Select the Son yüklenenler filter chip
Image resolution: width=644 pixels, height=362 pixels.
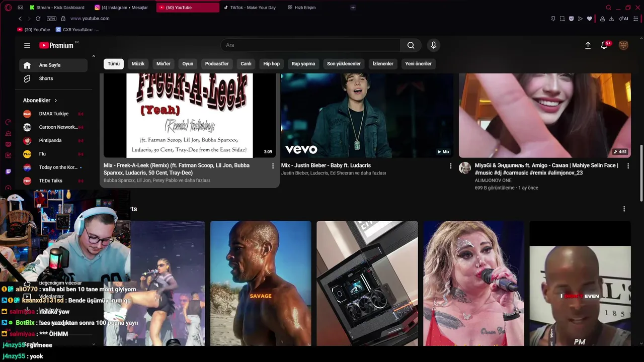344,64
